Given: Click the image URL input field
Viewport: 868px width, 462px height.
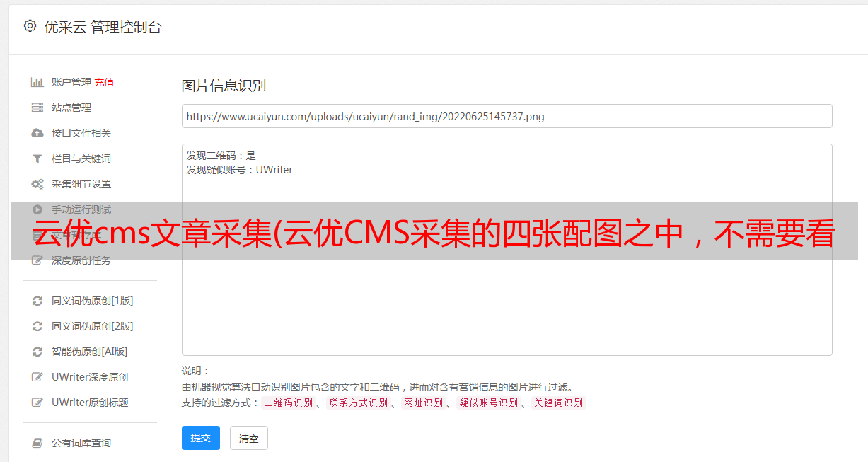Looking at the screenshot, I should coord(507,116).
